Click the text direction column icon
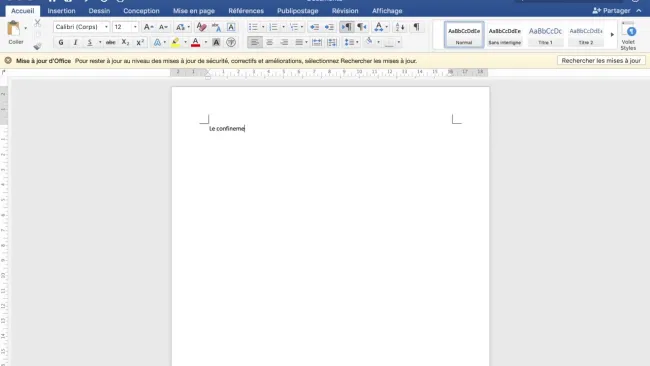The height and width of the screenshot is (366, 650). coord(332,42)
